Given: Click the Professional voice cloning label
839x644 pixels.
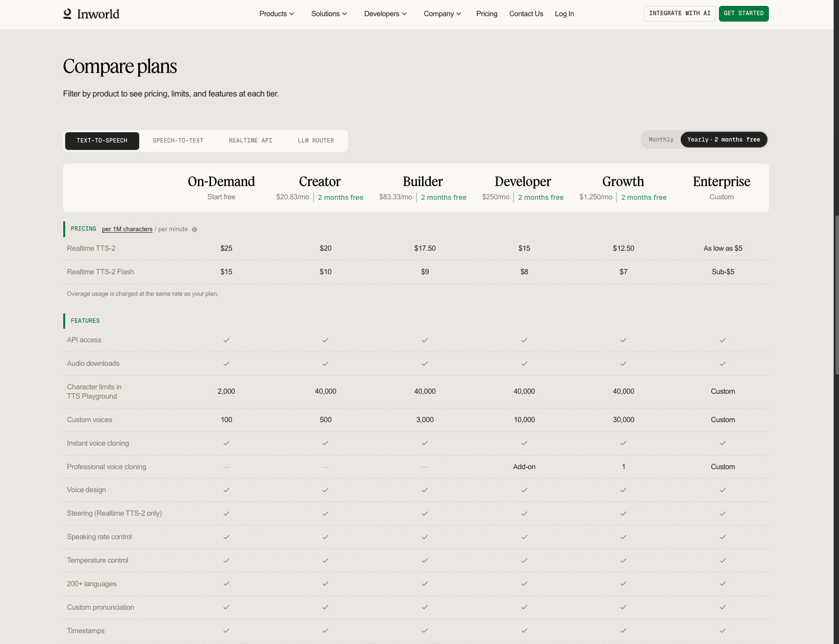Looking at the screenshot, I should [106, 467].
